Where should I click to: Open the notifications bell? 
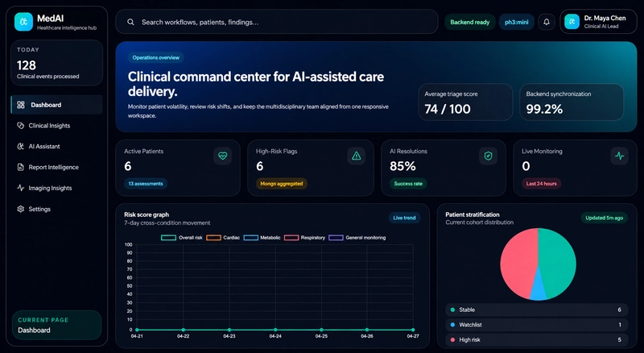[547, 22]
